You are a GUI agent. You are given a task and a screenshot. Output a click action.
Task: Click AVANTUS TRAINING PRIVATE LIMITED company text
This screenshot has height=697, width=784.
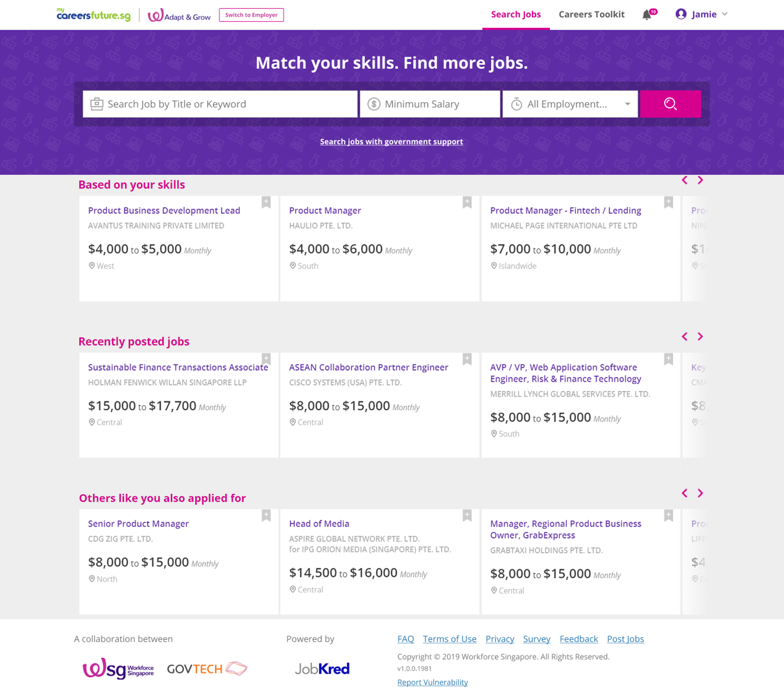(x=156, y=226)
